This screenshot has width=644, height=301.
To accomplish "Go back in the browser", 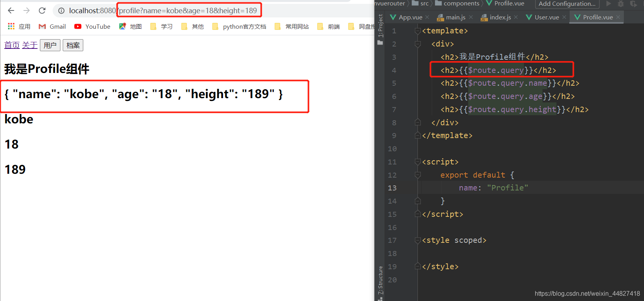I will click(11, 10).
